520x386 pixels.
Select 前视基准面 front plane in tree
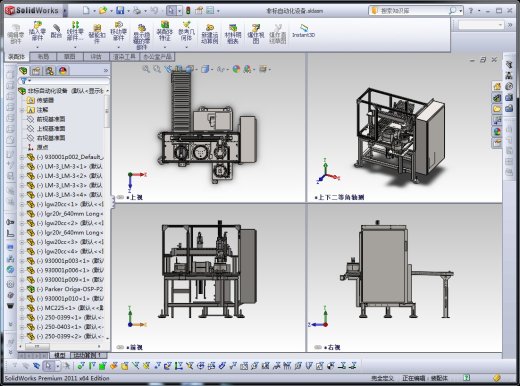coord(51,119)
